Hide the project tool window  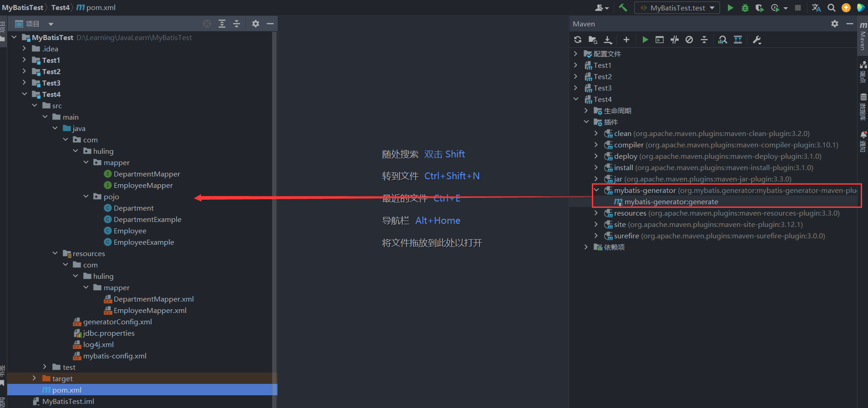[270, 24]
